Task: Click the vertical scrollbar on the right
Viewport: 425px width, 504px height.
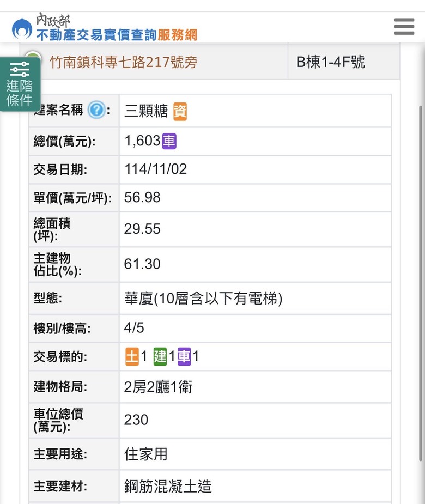Action: [x=421, y=272]
